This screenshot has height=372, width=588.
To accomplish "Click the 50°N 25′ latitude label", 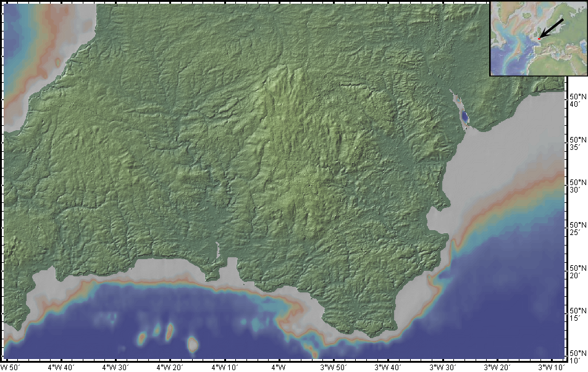I will click(577, 229).
